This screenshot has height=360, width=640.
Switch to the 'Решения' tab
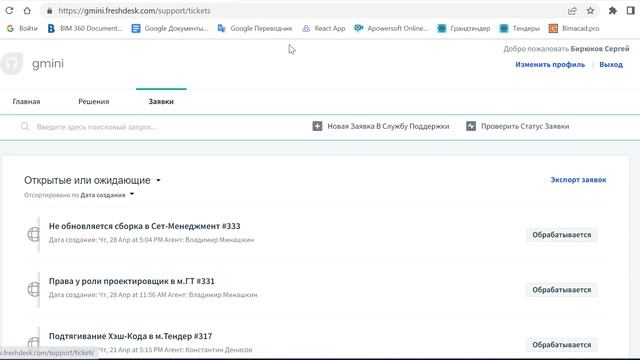(x=93, y=102)
